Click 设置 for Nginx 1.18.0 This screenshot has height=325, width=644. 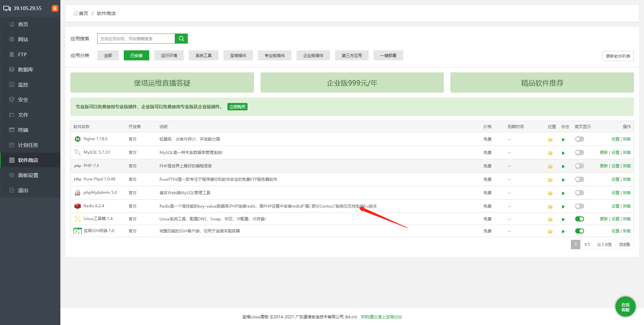coord(615,139)
